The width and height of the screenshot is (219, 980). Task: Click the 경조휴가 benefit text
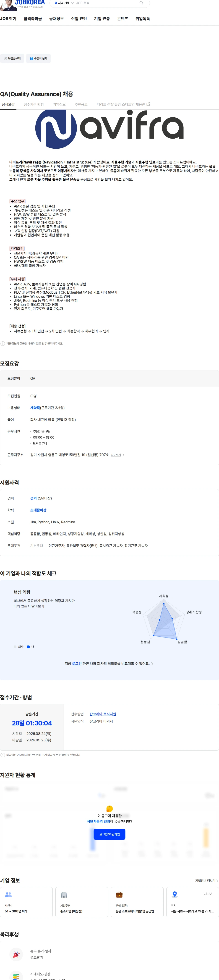click(37, 958)
